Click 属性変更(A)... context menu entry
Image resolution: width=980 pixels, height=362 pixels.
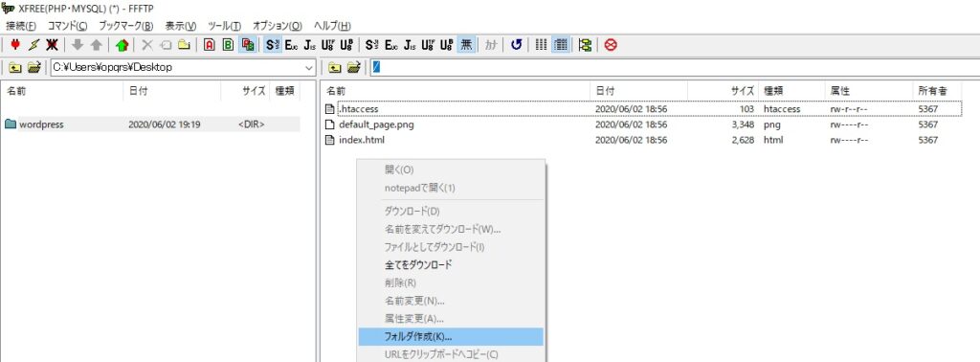pyautogui.click(x=451, y=318)
